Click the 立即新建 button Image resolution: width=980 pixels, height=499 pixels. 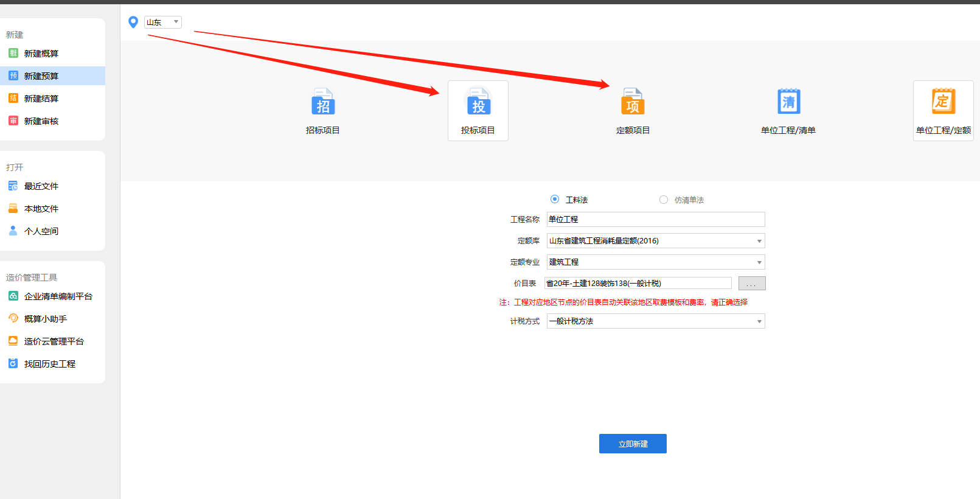click(x=633, y=444)
